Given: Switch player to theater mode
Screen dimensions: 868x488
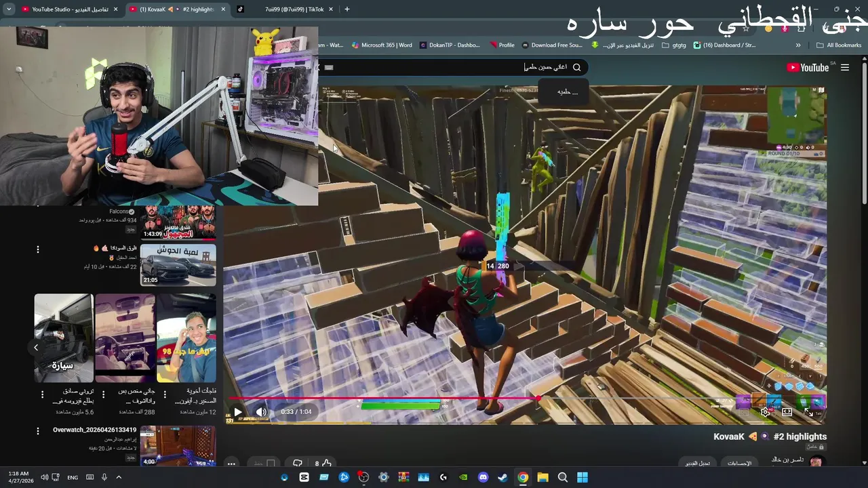Looking at the screenshot, I should [787, 411].
